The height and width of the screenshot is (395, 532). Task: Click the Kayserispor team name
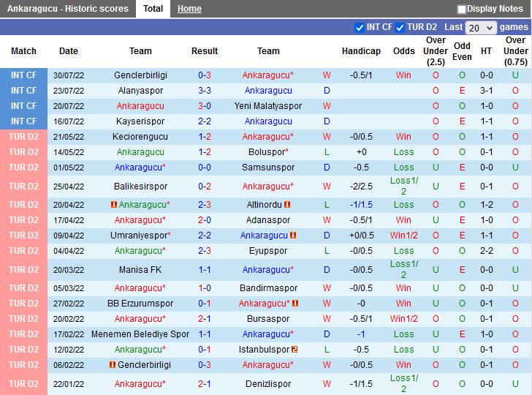click(x=140, y=121)
